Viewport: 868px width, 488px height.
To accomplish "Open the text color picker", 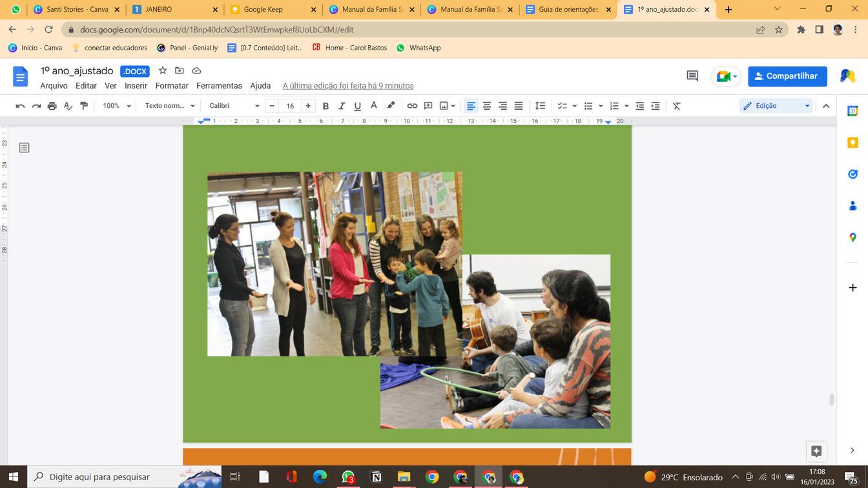I will tap(374, 106).
